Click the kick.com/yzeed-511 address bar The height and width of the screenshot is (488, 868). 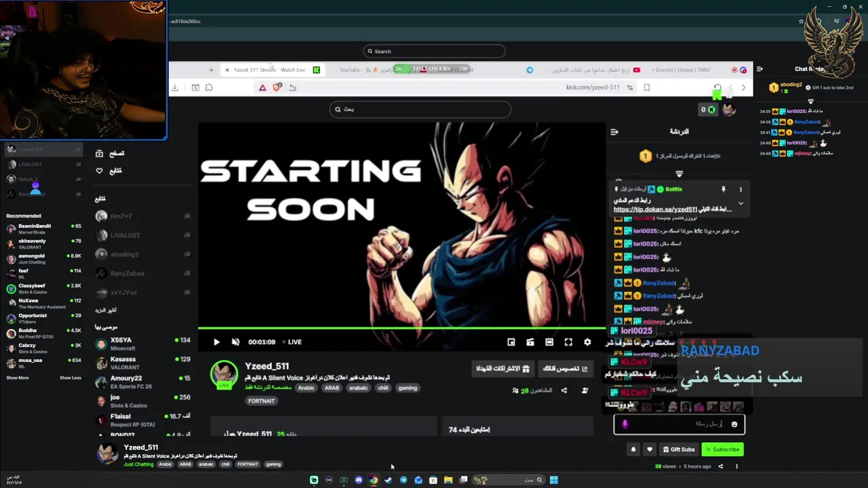click(593, 87)
